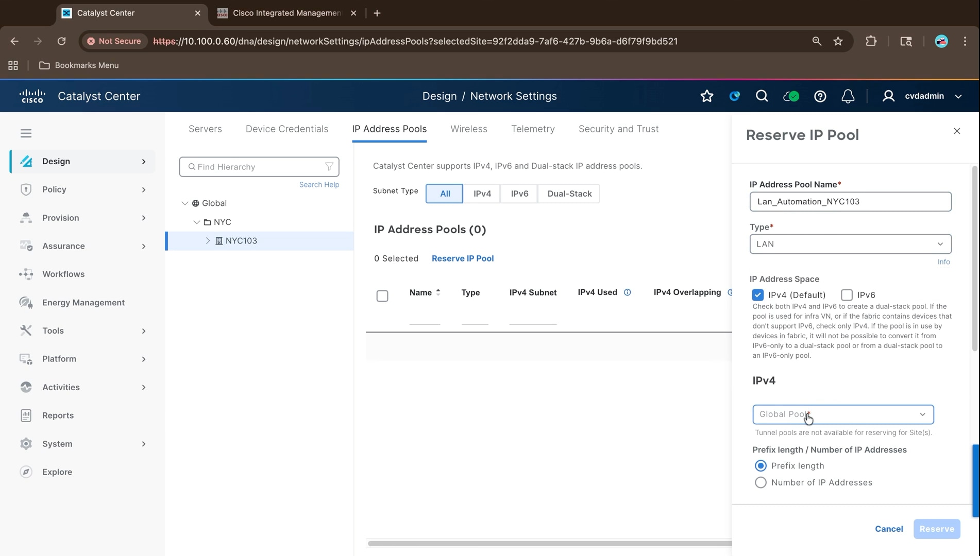
Task: Open the Global Pool dropdown
Action: pos(843,414)
